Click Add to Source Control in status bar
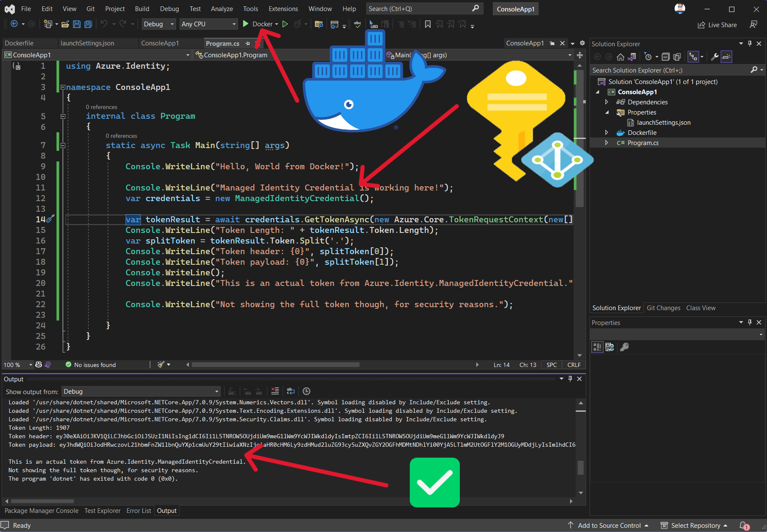Viewport: 767px width, 532px height. point(609,526)
